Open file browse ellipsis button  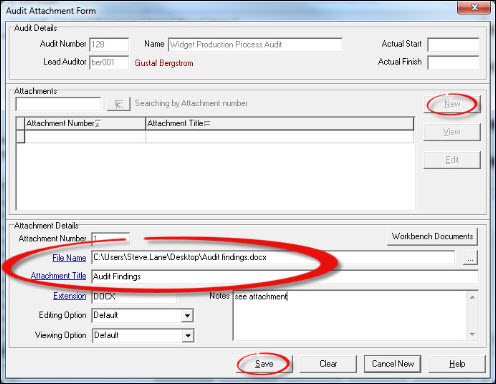pos(470,258)
